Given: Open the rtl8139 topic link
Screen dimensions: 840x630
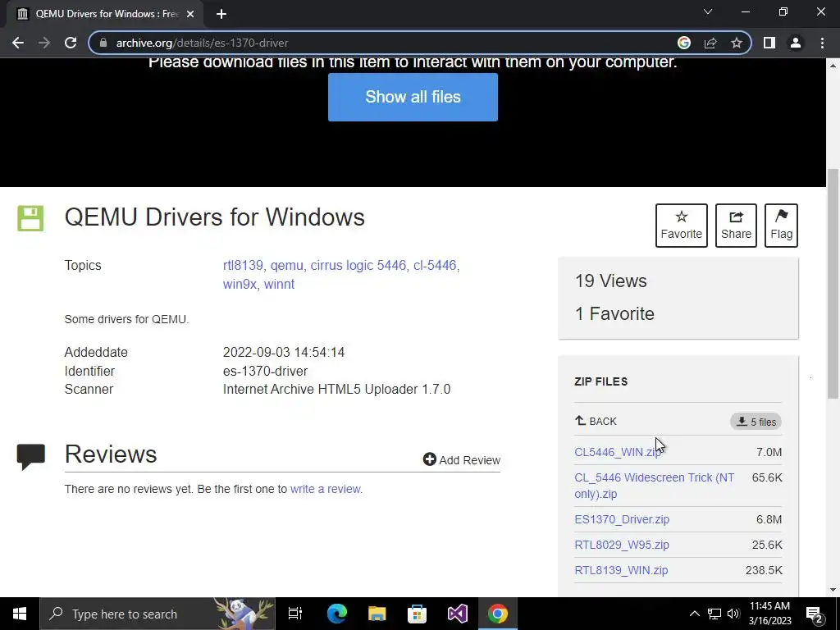Looking at the screenshot, I should [243, 265].
